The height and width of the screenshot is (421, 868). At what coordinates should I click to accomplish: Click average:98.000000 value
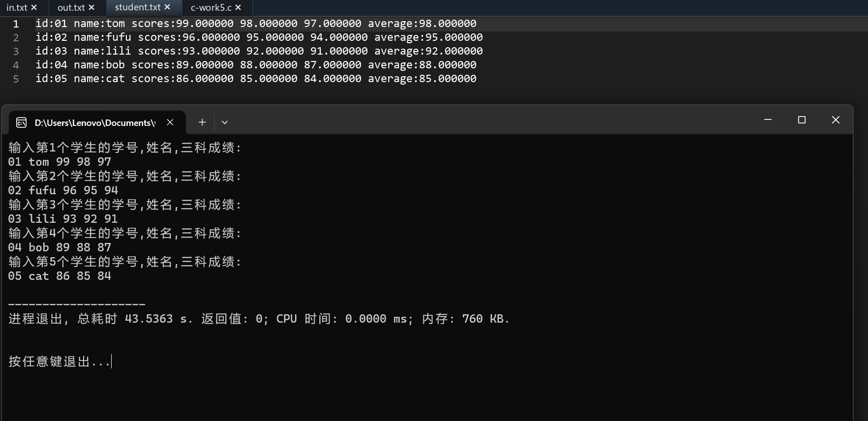coord(422,24)
